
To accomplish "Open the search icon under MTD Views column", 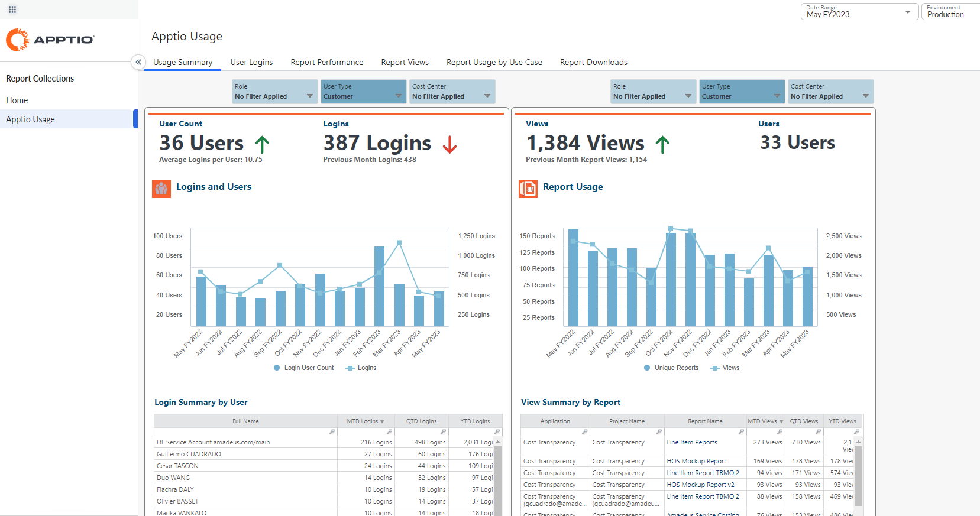I will pyautogui.click(x=780, y=432).
